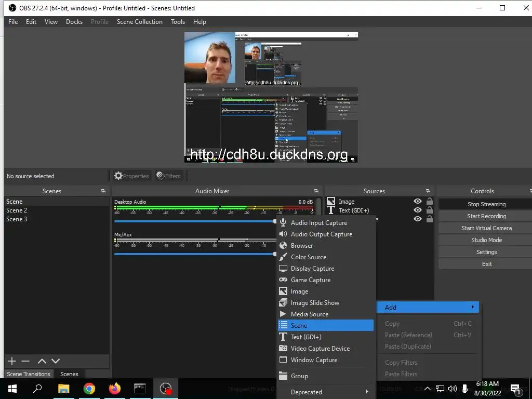532x399 pixels.
Task: Open the Docks menu
Action: point(74,22)
